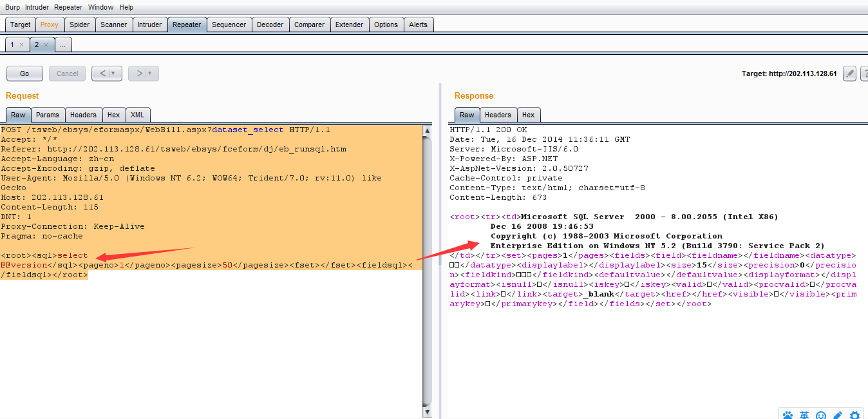Open the Burp menu

tap(13, 7)
